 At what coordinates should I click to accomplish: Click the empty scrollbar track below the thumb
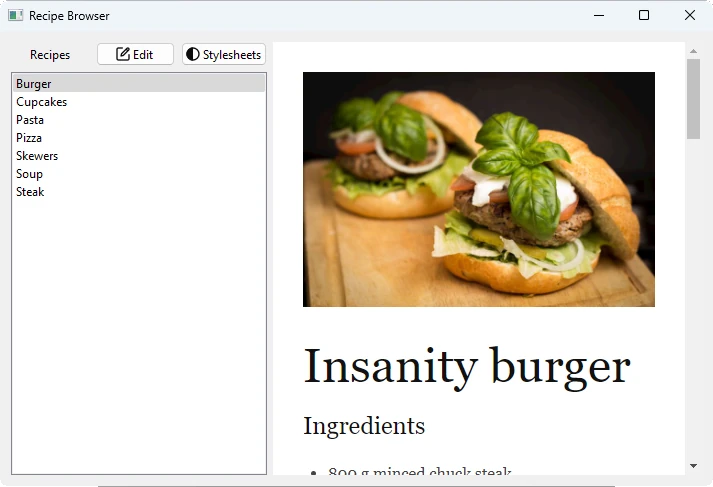coord(693,300)
